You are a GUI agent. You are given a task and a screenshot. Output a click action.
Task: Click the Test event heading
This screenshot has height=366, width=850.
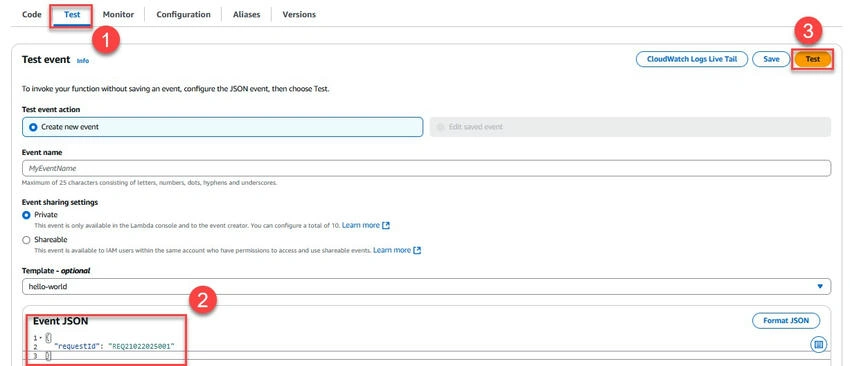click(x=46, y=60)
